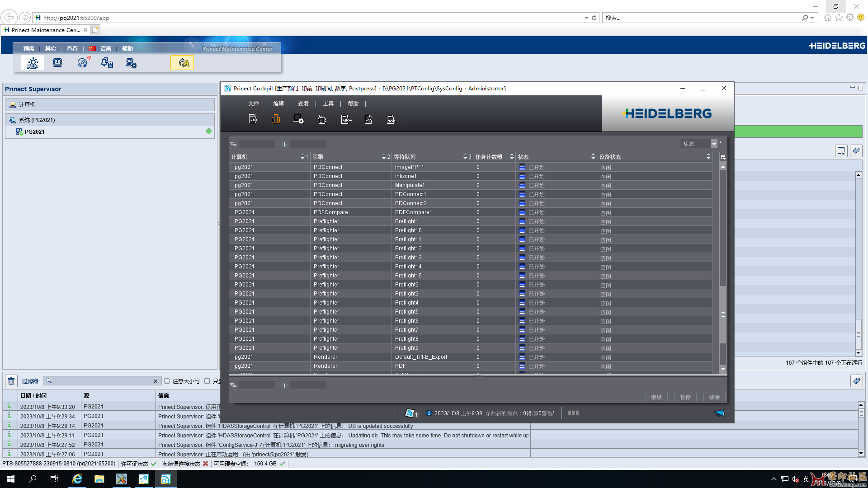This screenshot has height=488, width=868.
Task: Open the 语言 menu in Maintenance Center
Action: point(105,48)
